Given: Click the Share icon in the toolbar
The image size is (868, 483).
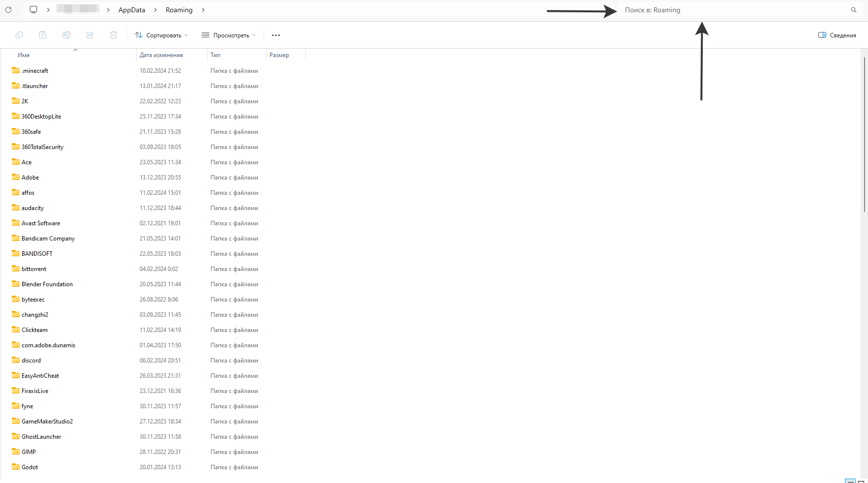Looking at the screenshot, I should [90, 35].
